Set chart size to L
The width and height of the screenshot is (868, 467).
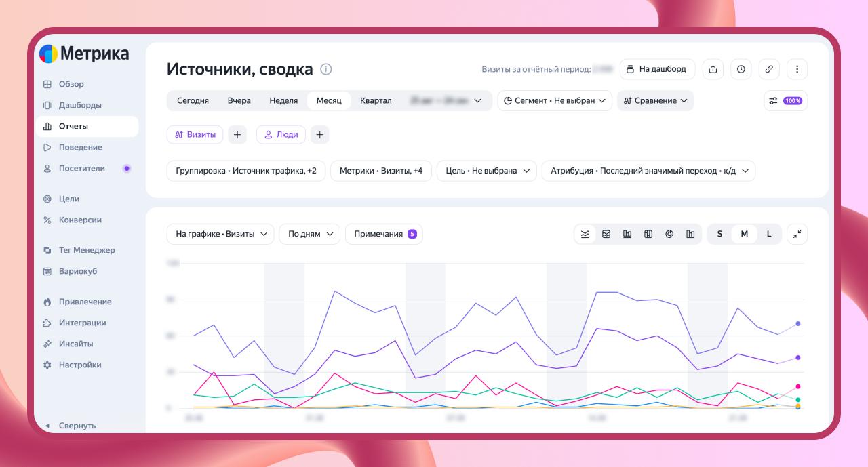click(x=769, y=234)
